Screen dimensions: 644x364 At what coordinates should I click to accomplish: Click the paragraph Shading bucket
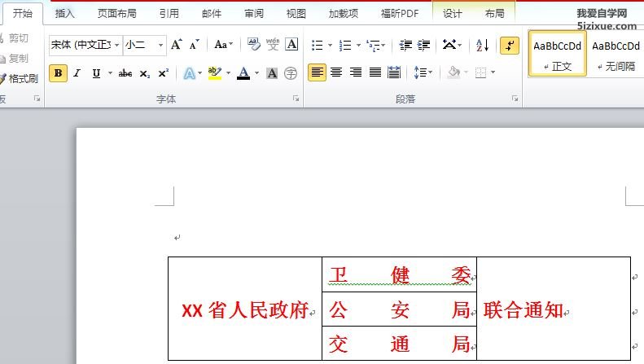click(453, 72)
